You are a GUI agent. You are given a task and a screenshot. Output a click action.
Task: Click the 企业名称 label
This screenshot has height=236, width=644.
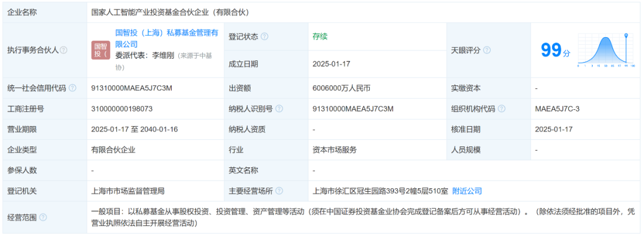click(22, 13)
